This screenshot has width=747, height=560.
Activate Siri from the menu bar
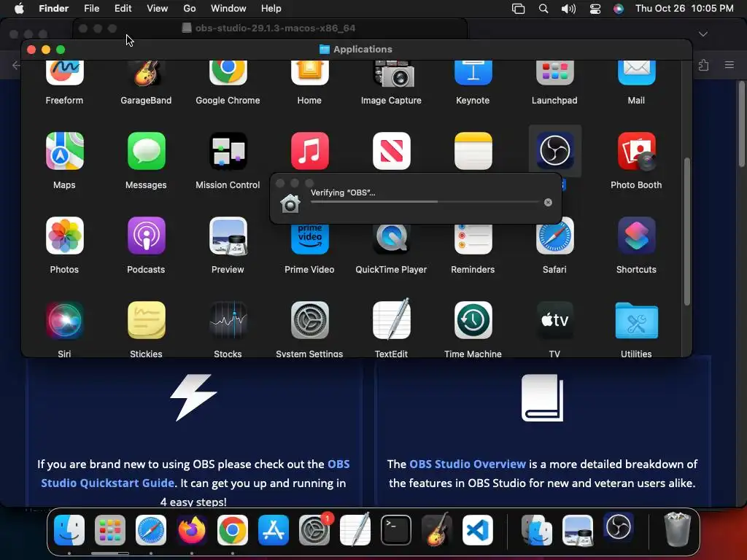coord(619,9)
